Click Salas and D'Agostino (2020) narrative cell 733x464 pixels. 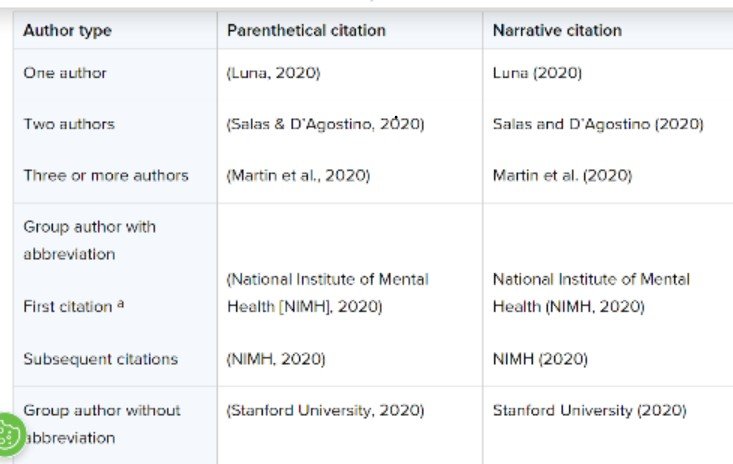[x=598, y=124]
